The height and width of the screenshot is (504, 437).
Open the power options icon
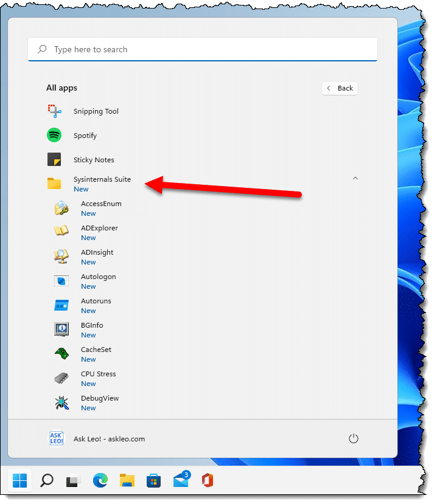354,438
